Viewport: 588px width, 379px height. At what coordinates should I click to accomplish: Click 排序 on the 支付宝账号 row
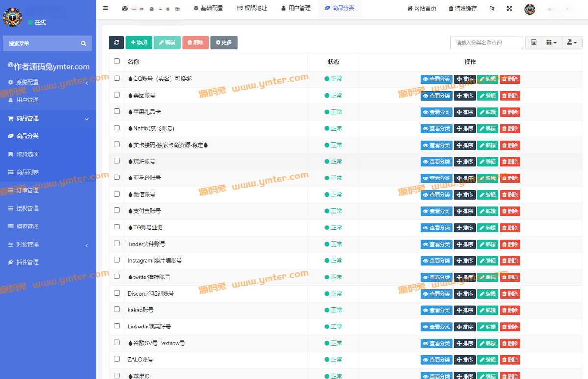tap(465, 211)
